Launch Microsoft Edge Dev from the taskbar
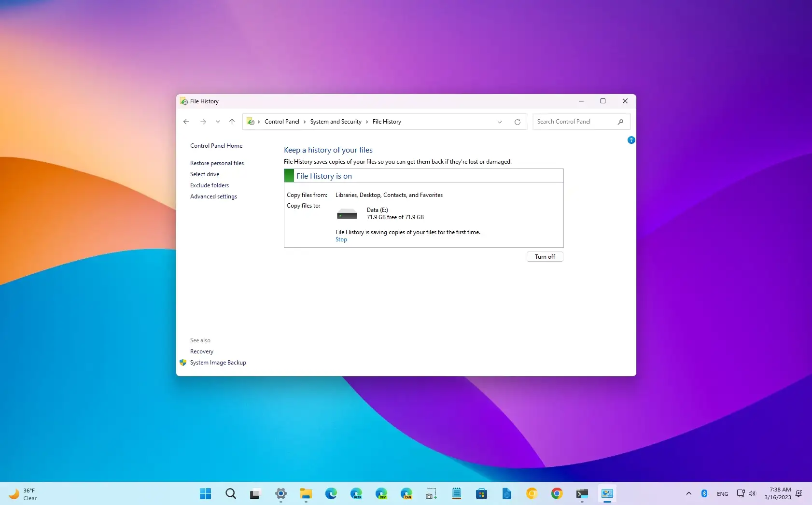 coord(382,493)
